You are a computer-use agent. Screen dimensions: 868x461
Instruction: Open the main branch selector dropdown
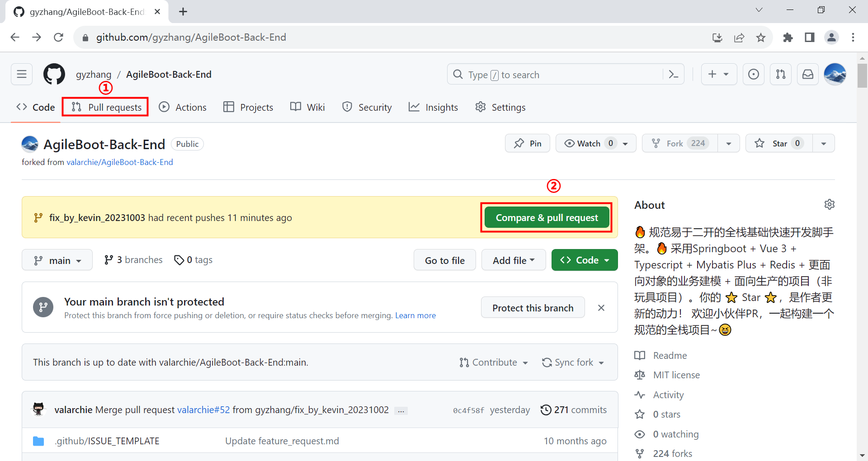click(x=57, y=260)
